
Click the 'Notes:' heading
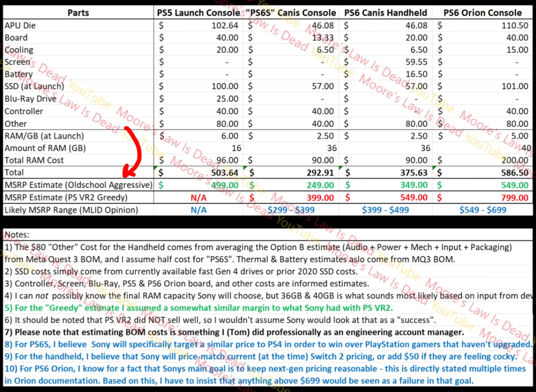(17, 235)
